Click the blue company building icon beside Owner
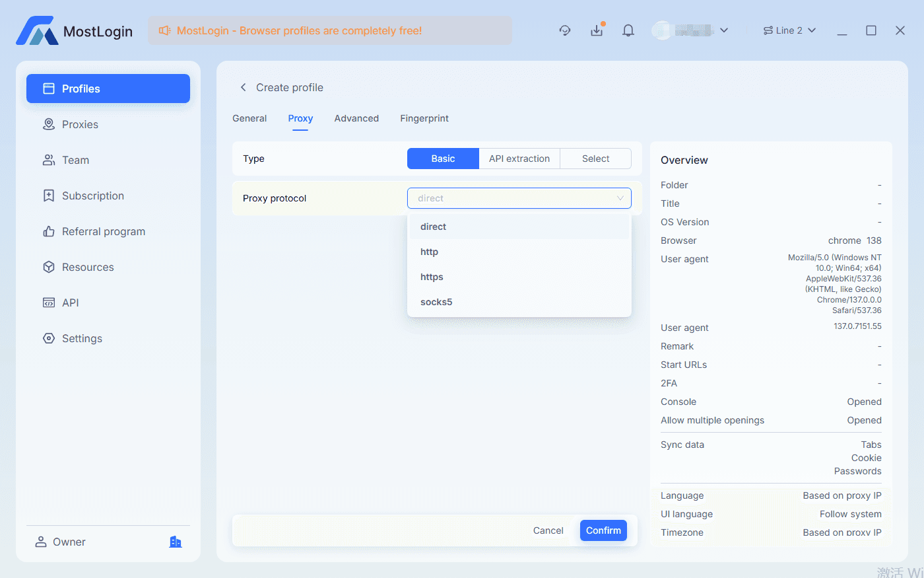Screen dimensions: 924x578 tap(175, 542)
